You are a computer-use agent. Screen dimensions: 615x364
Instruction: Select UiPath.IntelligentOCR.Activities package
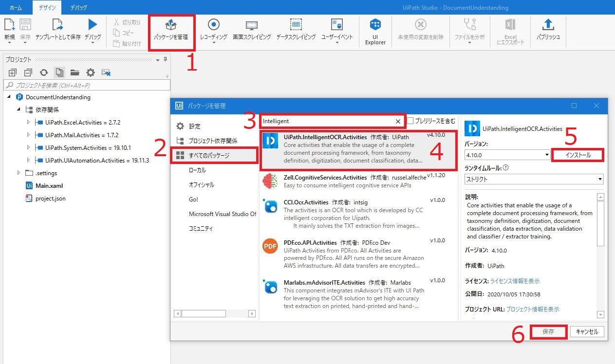(x=358, y=150)
